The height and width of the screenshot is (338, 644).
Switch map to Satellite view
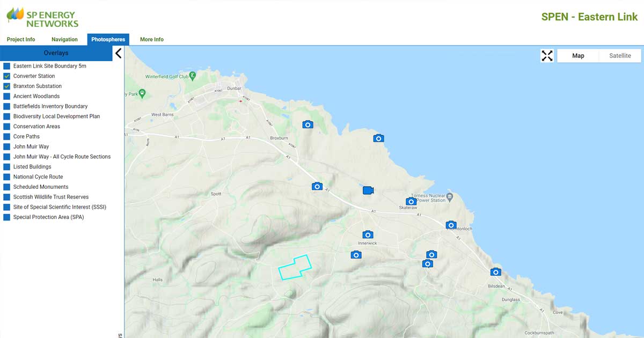point(620,56)
